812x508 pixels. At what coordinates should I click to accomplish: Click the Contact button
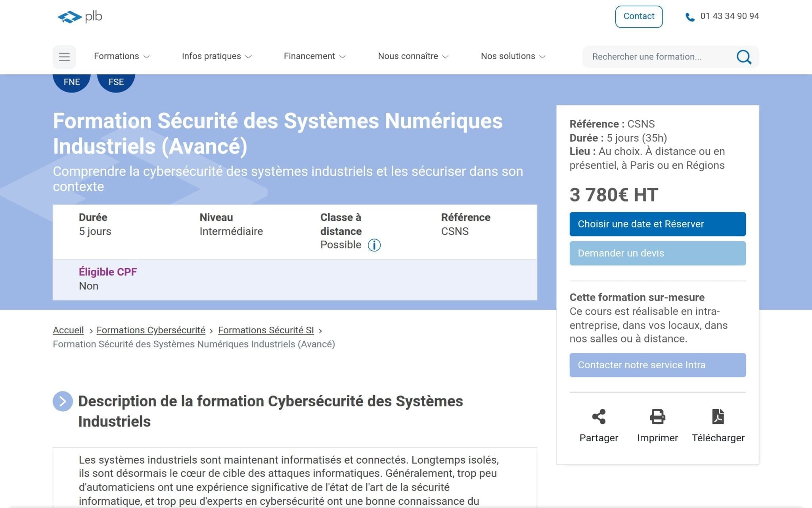(x=639, y=17)
